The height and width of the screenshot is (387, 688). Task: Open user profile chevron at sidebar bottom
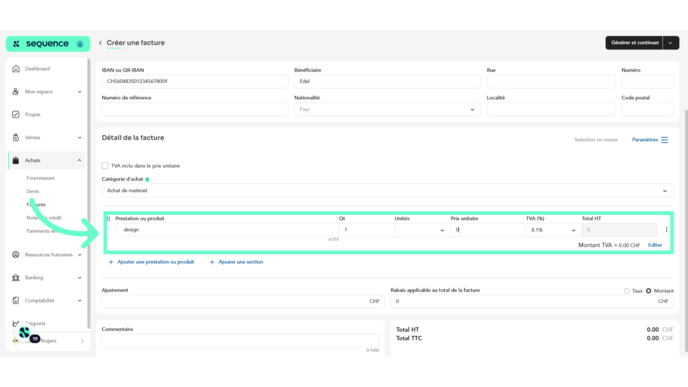82,340
